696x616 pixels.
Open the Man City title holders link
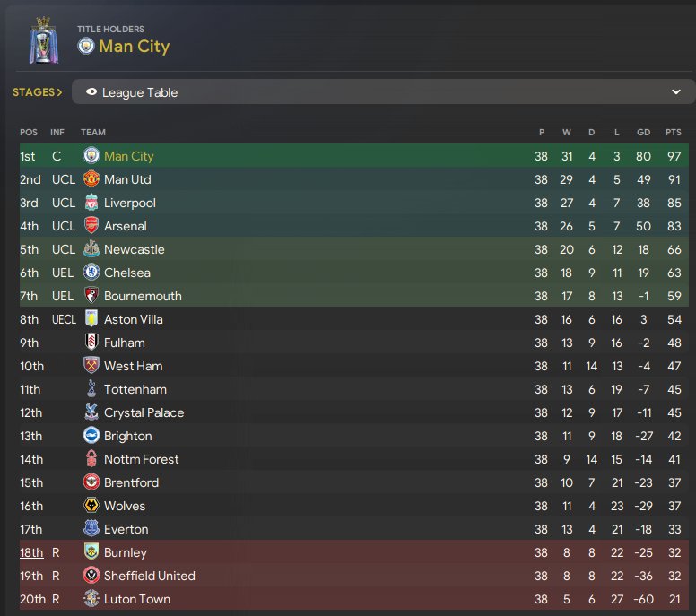tap(134, 46)
